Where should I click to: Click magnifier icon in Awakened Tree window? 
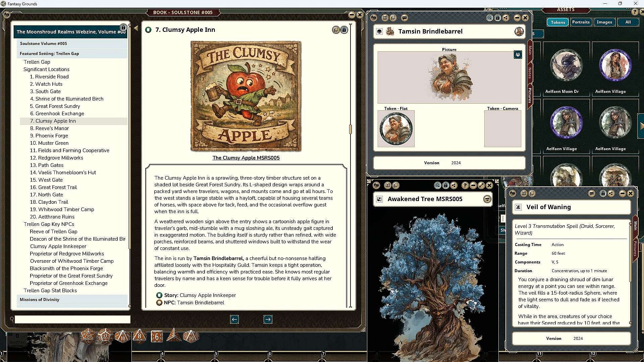[x=437, y=185]
